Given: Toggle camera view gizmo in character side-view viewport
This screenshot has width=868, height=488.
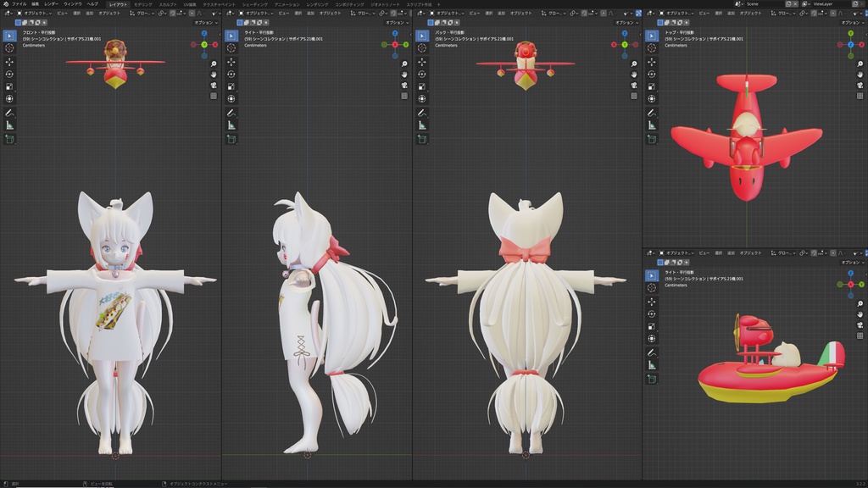Looking at the screenshot, I should pos(404,86).
